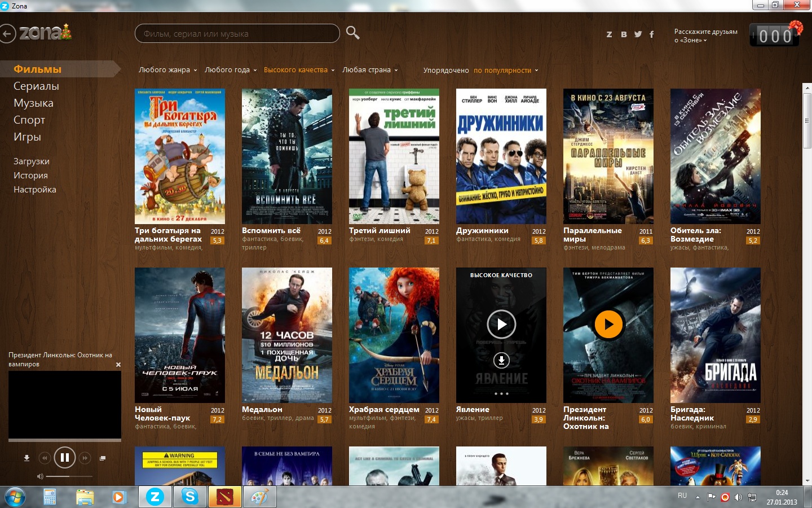The width and height of the screenshot is (812, 508).
Task: Open the Любого года year dropdown
Action: pyautogui.click(x=231, y=70)
